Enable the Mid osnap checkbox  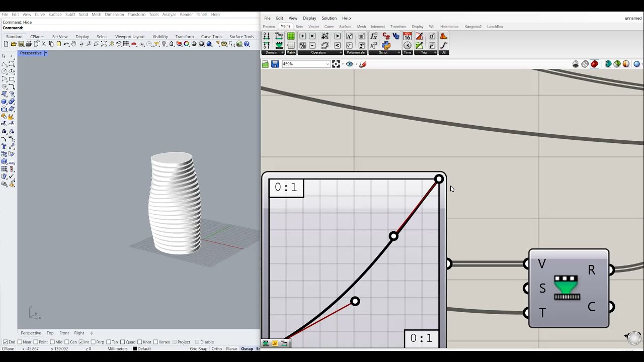[x=52, y=342]
